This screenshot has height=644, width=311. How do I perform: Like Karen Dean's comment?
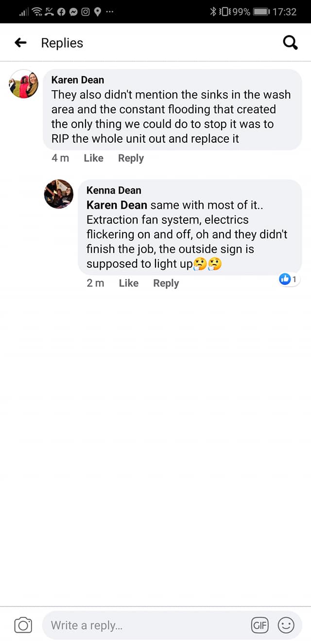[x=93, y=158]
